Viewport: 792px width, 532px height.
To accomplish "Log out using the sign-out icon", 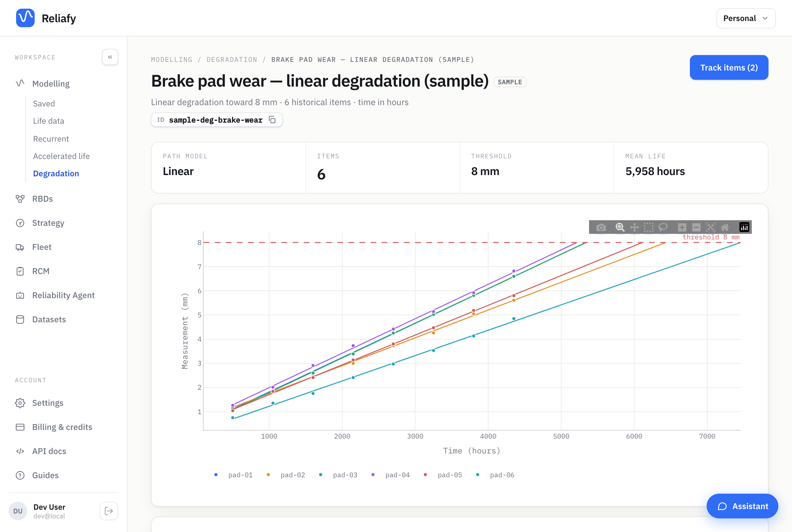I will 109,511.
